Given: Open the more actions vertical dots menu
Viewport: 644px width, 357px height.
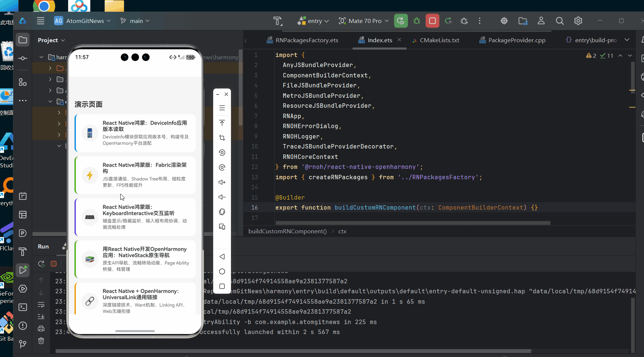Looking at the screenshot, I should click(x=480, y=21).
